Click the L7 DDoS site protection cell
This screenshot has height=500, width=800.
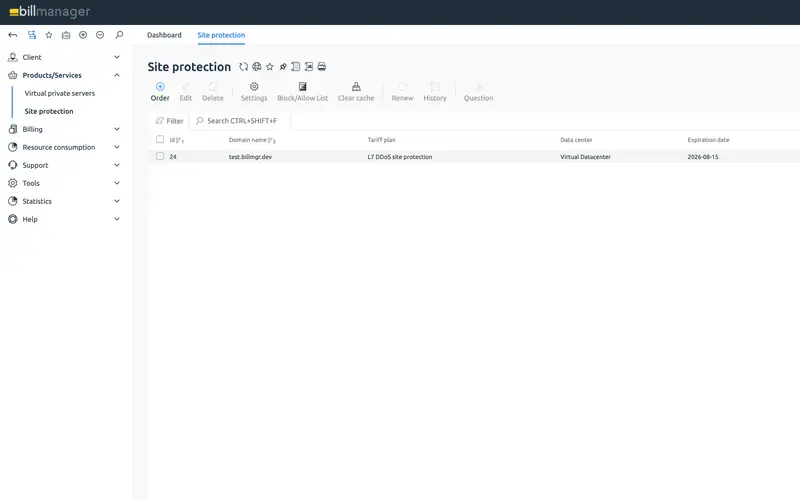(x=400, y=157)
